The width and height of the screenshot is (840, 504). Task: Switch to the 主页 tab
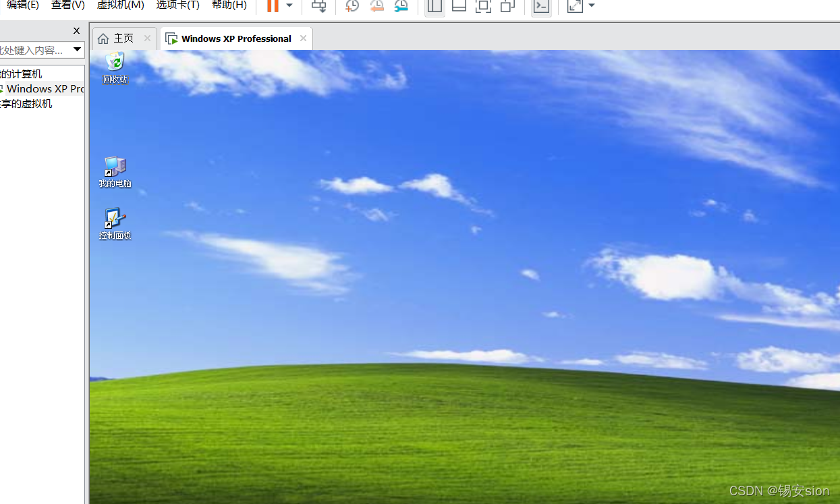coord(123,38)
